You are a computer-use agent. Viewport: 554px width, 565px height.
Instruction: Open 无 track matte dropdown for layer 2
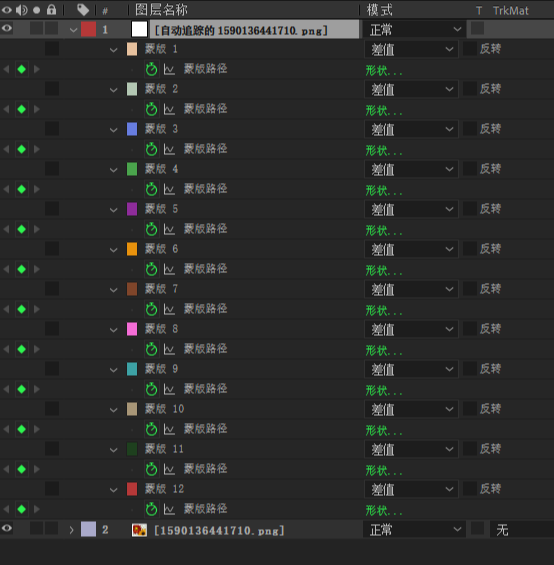[x=521, y=529]
